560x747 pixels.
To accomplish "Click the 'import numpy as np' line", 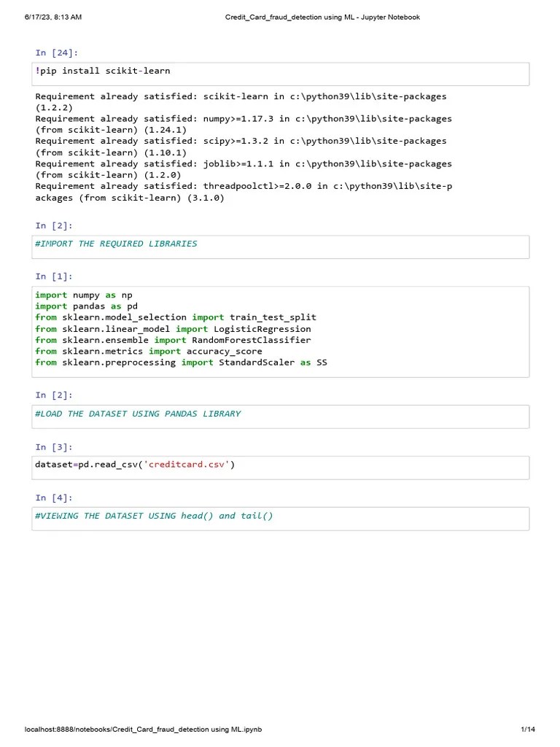I will click(84, 295).
